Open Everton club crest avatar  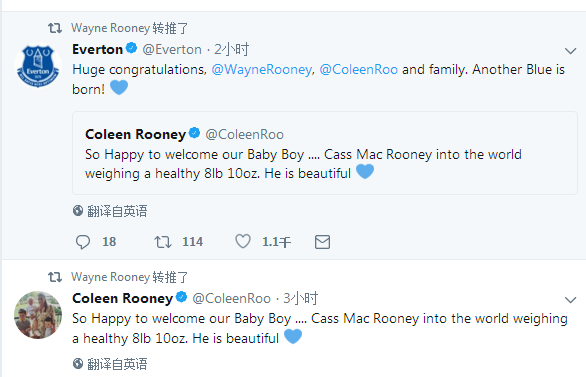tap(38, 66)
